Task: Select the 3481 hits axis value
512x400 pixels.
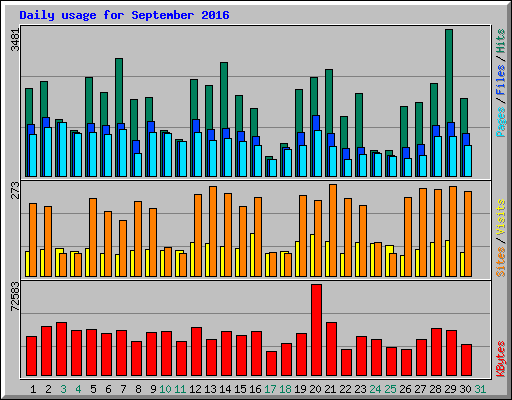Action: pyautogui.click(x=15, y=40)
